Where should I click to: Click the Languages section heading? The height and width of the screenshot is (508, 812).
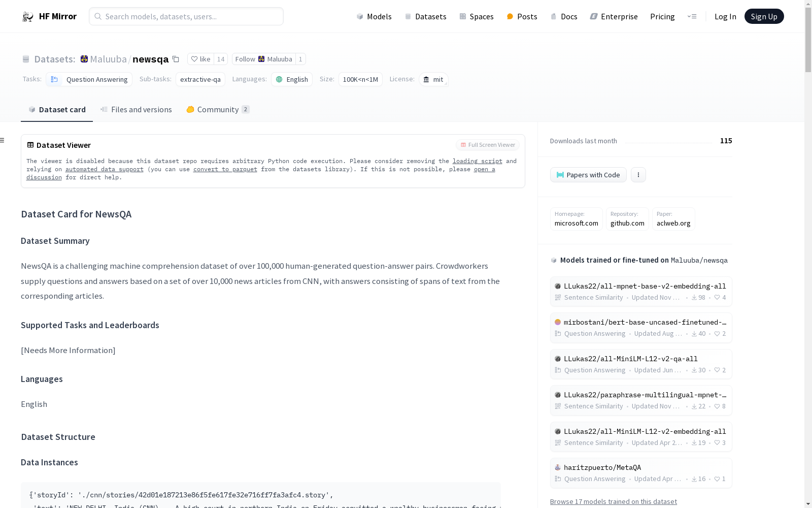pos(42,379)
